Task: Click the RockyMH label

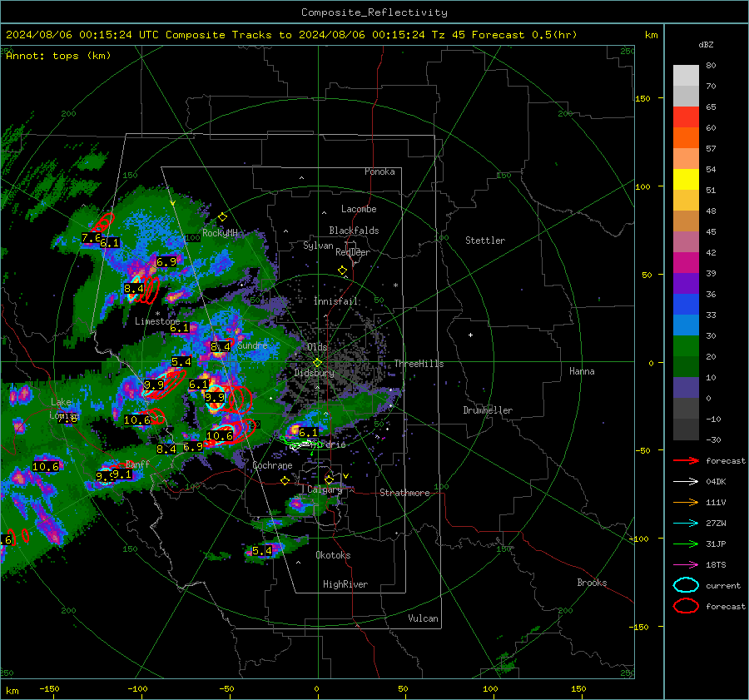Action: pyautogui.click(x=220, y=233)
